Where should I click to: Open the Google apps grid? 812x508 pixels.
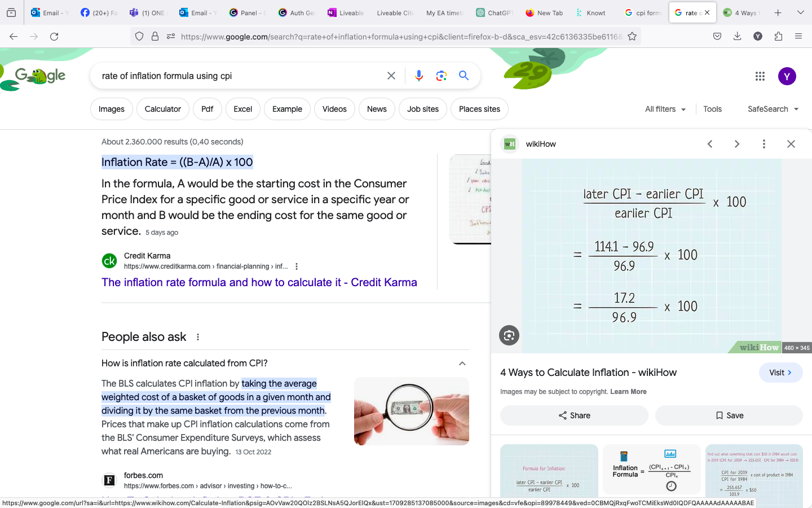pos(760,76)
